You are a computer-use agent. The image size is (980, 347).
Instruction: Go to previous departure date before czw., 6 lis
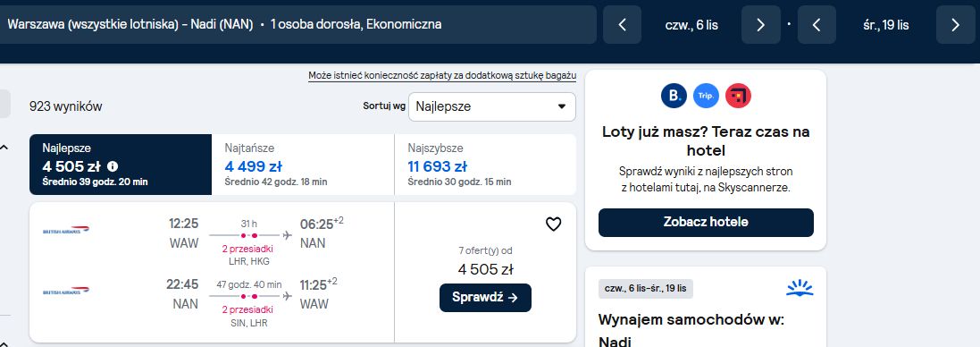point(622,24)
